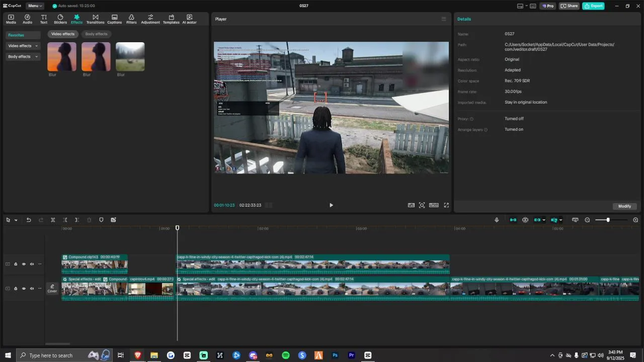Mute the upper video track
Image resolution: width=644 pixels, height=362 pixels.
(x=32, y=264)
